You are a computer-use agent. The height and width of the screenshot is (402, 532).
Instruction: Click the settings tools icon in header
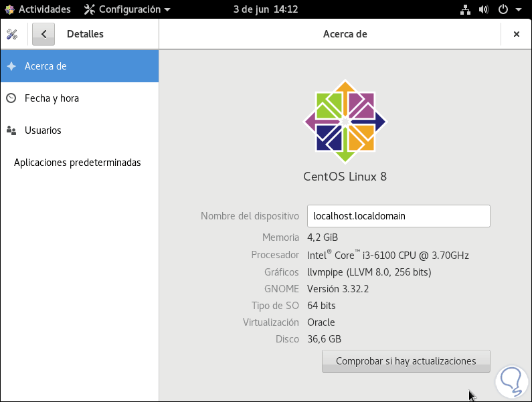point(12,34)
